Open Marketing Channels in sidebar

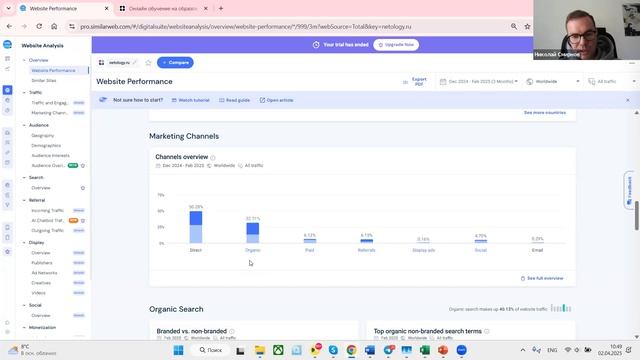tap(49, 113)
